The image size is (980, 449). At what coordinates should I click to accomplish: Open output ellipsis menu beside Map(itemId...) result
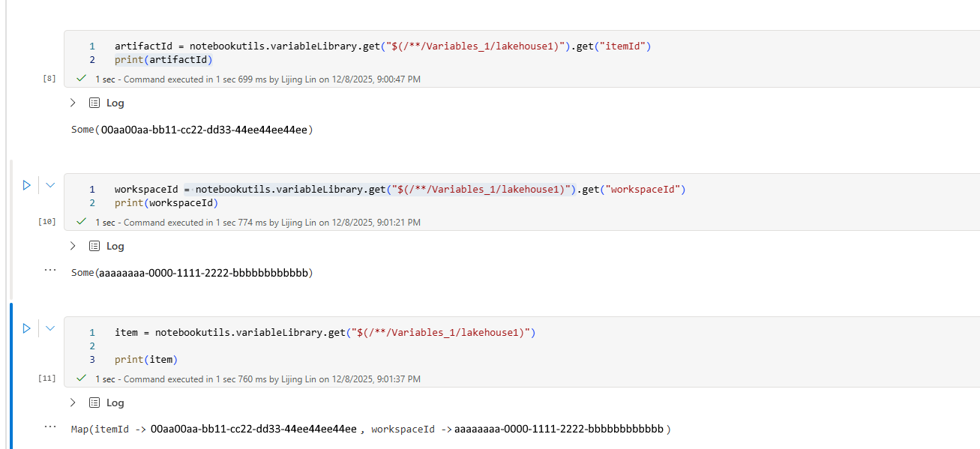50,426
